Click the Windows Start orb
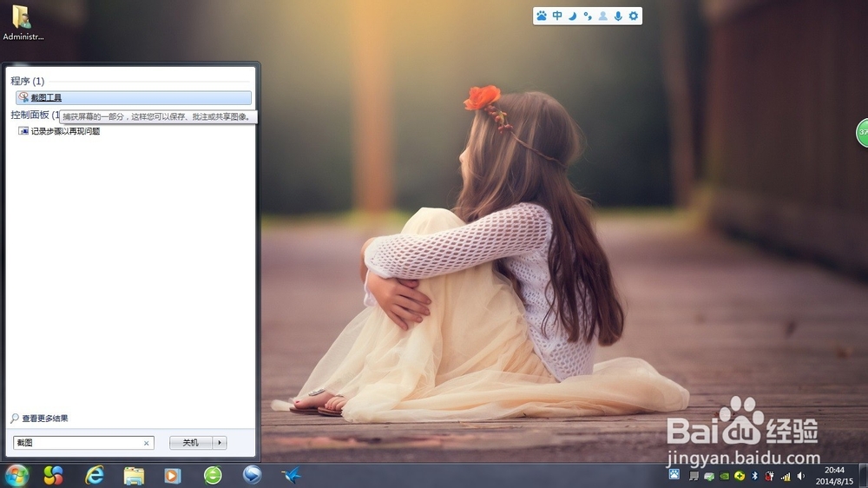The height and width of the screenshot is (488, 868). [x=16, y=475]
